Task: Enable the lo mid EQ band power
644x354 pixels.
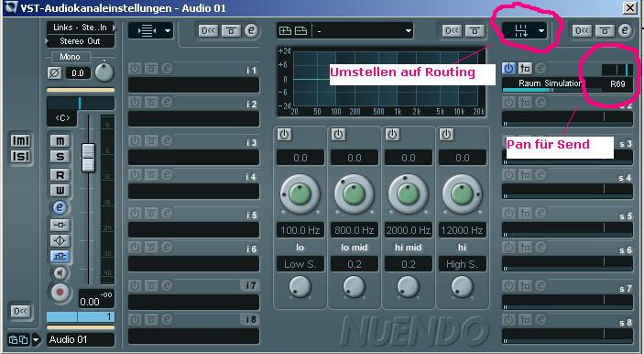Action: (x=338, y=135)
